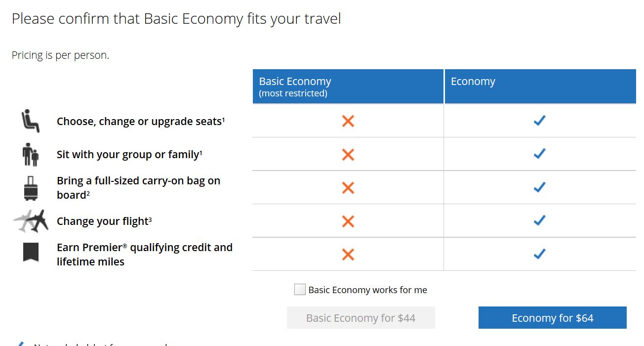Click the Premier qualifying credit bookmark icon
The image size is (644, 346).
point(31,254)
